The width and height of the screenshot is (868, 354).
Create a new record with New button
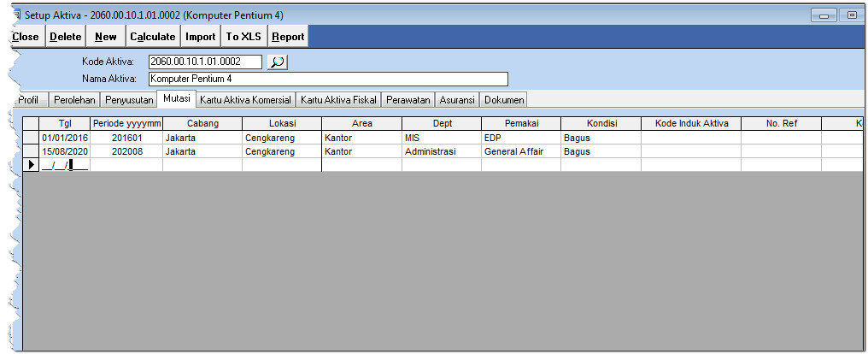[x=106, y=37]
